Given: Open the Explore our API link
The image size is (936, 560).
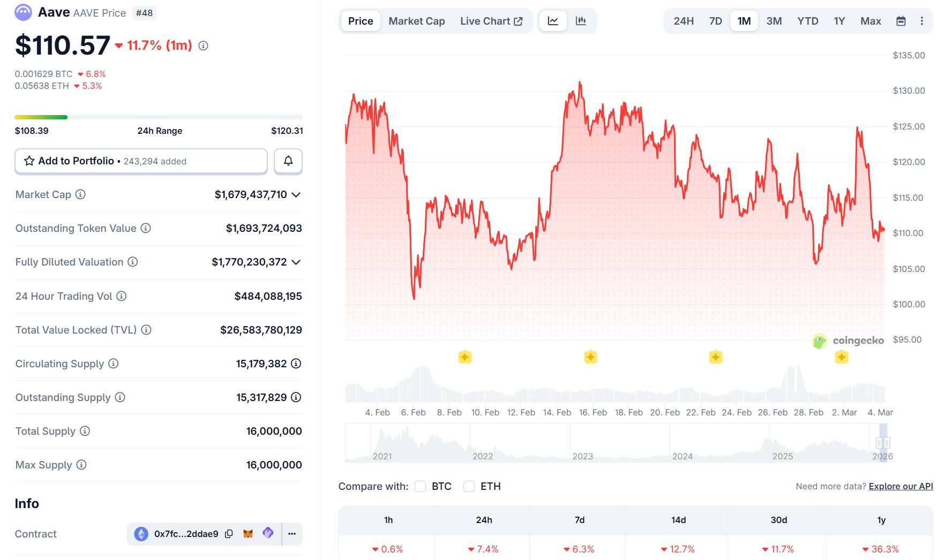Looking at the screenshot, I should click(900, 486).
